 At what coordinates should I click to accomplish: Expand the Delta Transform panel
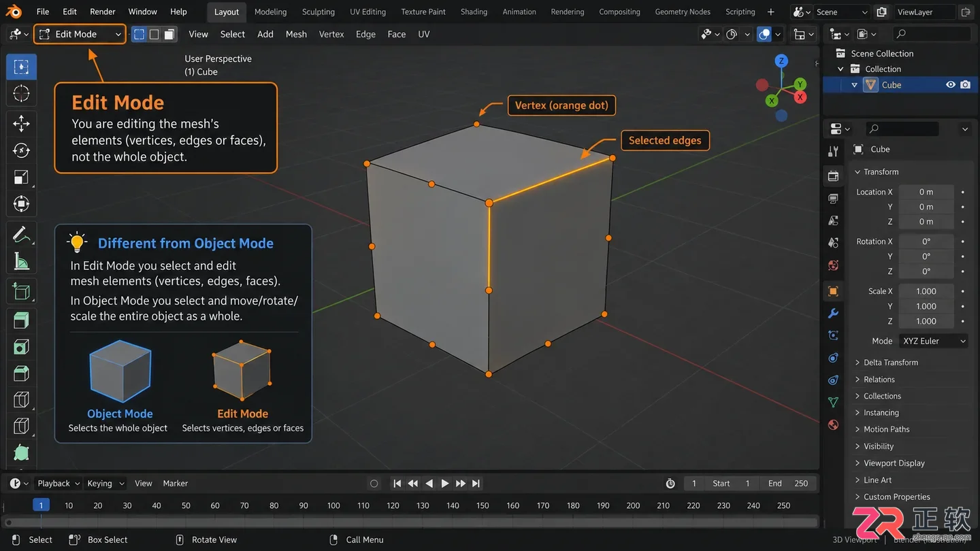(857, 363)
